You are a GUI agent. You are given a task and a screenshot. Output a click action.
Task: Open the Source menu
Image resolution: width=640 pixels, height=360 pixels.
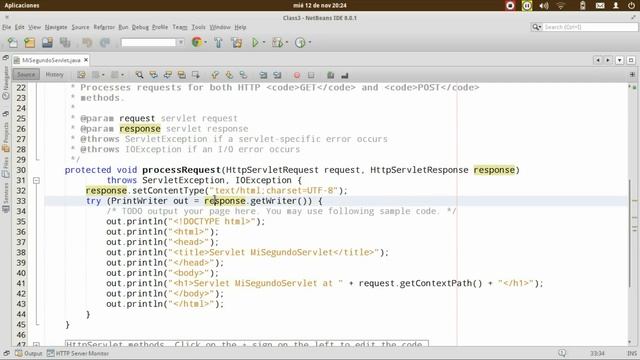80,27
